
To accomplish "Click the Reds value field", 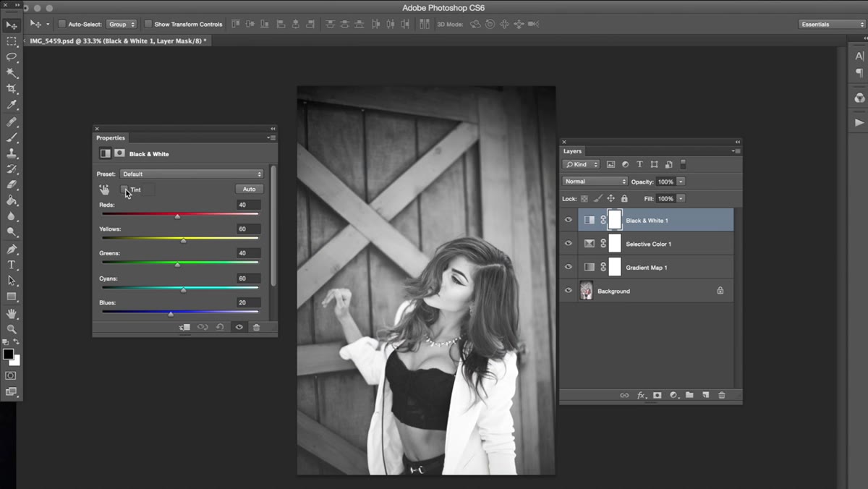I will click(249, 205).
